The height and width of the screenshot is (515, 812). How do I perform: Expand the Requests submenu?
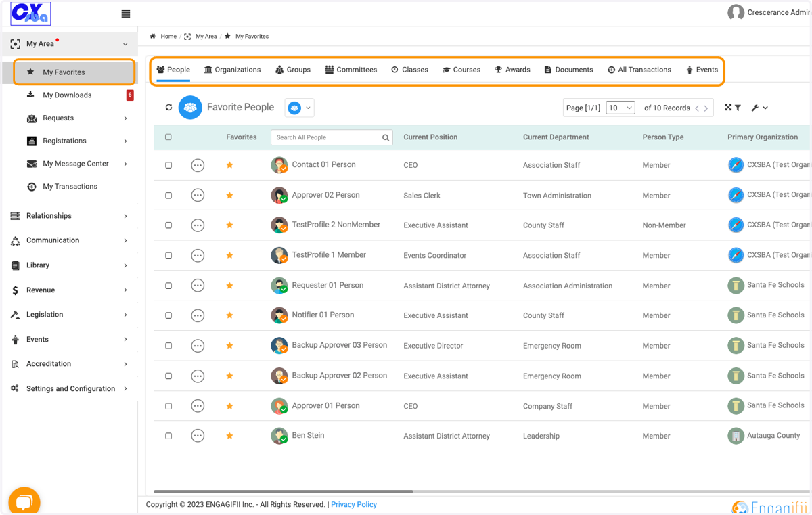(126, 118)
